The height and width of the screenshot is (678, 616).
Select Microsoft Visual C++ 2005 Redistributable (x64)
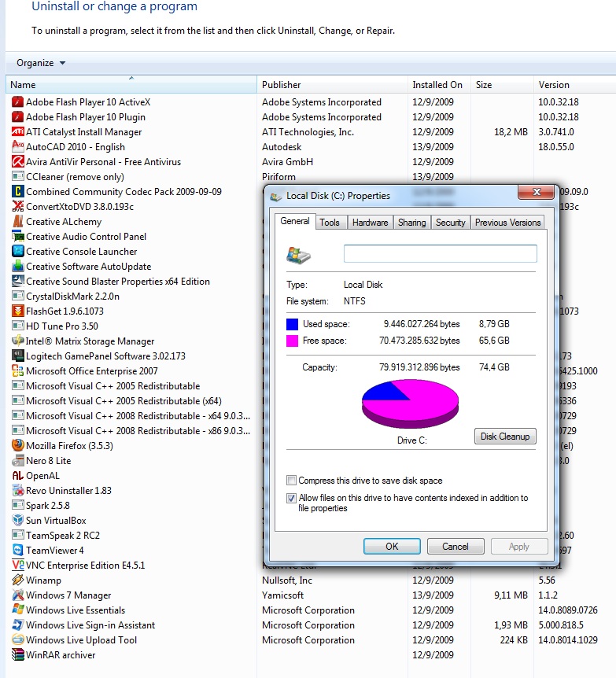124,401
